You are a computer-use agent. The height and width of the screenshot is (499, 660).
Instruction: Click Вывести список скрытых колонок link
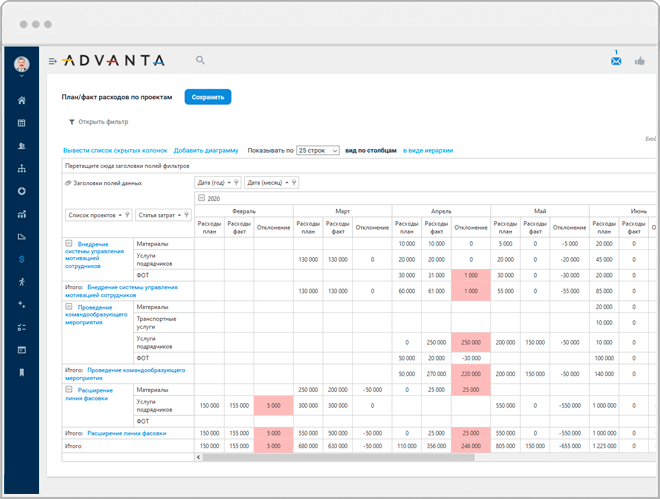click(115, 150)
